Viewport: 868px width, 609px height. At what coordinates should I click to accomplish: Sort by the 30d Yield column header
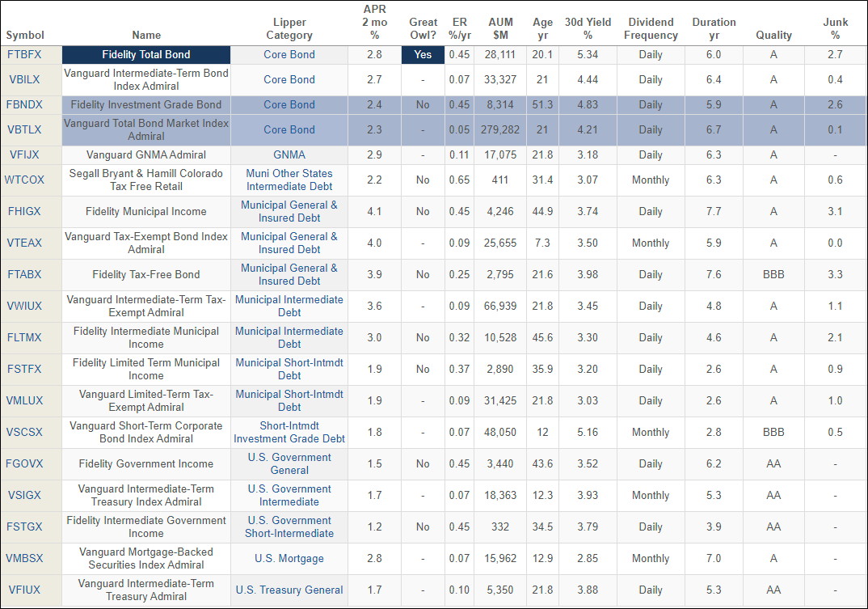point(588,28)
